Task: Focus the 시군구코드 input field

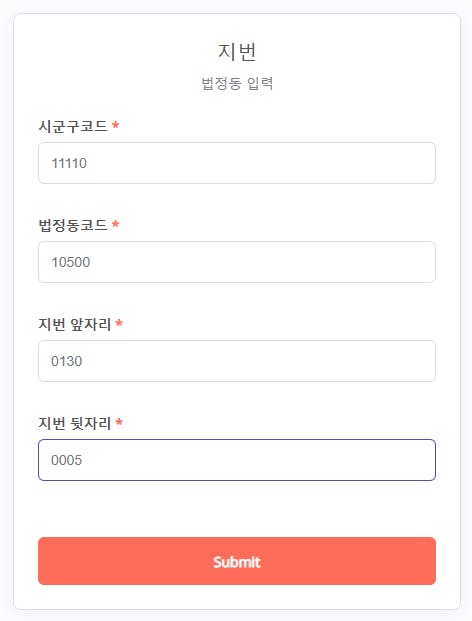Action: 237,163
